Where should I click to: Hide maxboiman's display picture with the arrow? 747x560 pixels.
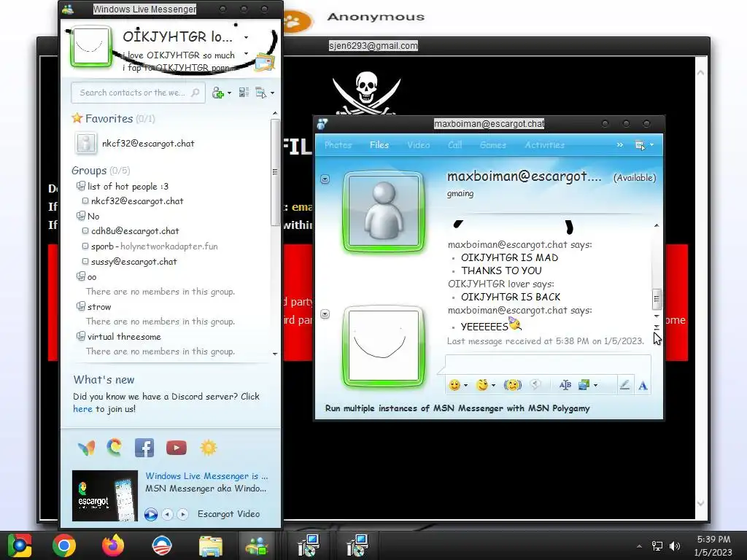(325, 179)
